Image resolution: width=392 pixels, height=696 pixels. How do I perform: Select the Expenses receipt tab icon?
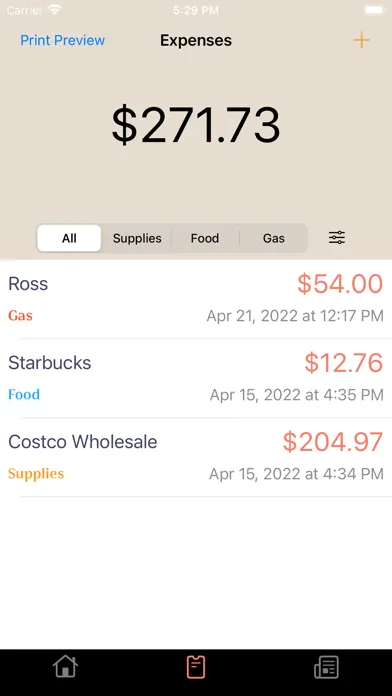point(196,668)
